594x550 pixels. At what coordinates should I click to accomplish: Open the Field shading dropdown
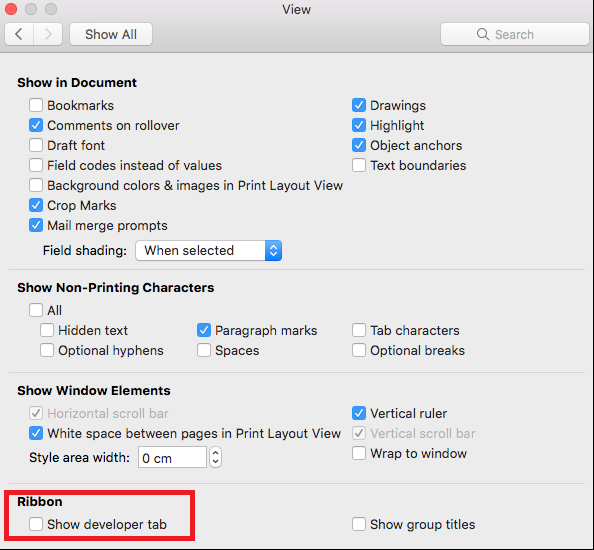pos(208,250)
